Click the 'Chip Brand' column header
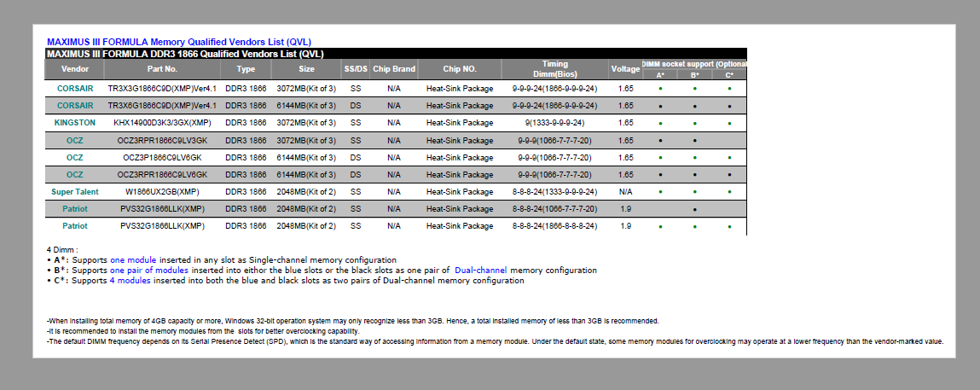 [394, 69]
